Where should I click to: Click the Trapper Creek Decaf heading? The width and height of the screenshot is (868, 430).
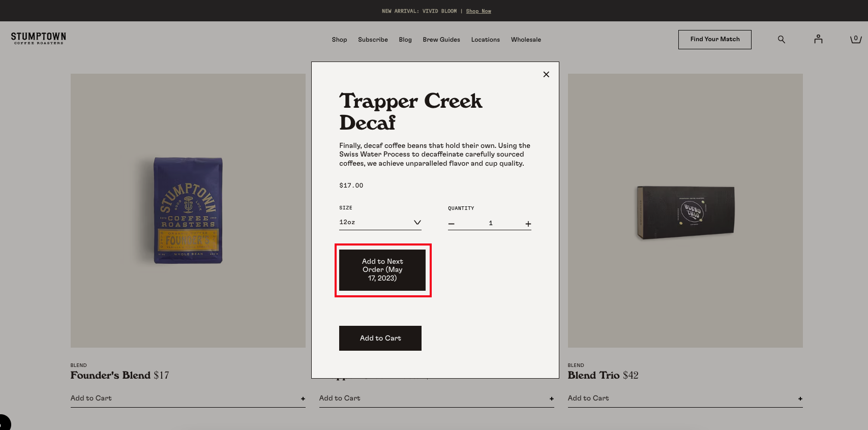411,111
